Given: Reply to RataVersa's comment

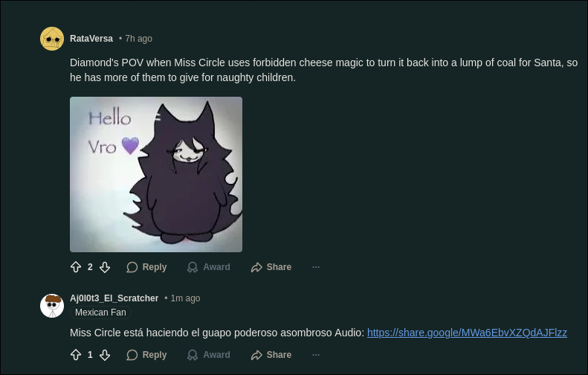Looking at the screenshot, I should point(146,267).
